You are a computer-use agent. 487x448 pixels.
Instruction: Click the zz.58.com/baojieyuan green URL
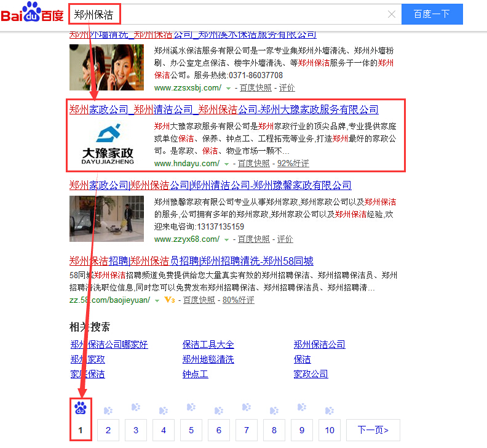(x=109, y=300)
